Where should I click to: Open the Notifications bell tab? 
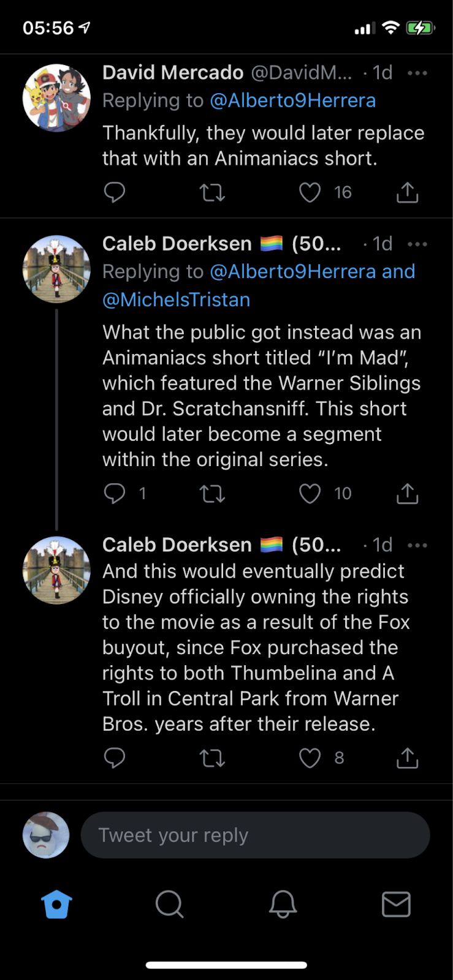pos(283,904)
